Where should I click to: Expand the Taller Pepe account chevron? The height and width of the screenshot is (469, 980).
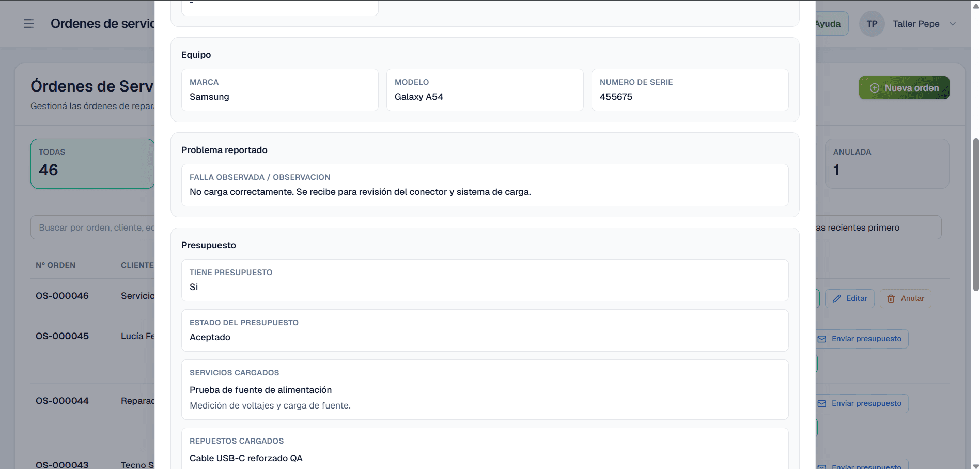[x=953, y=24]
